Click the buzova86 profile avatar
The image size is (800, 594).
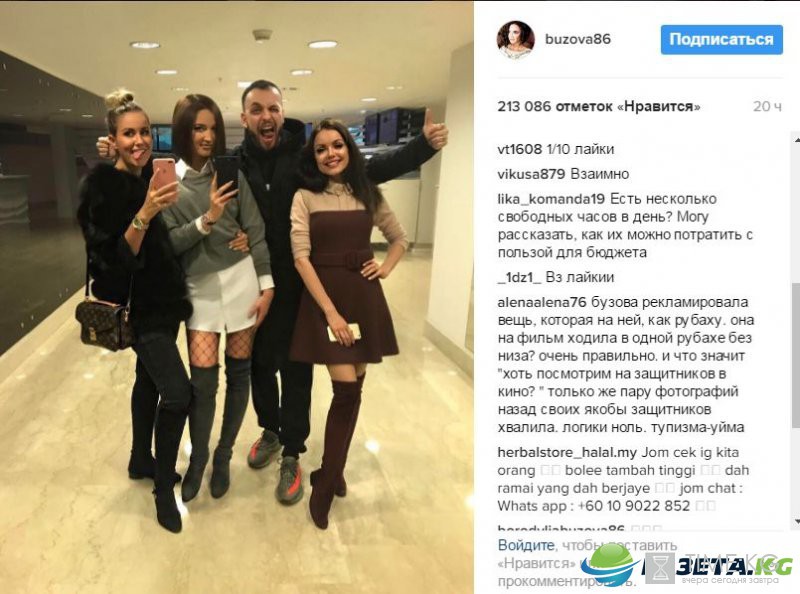pos(515,40)
